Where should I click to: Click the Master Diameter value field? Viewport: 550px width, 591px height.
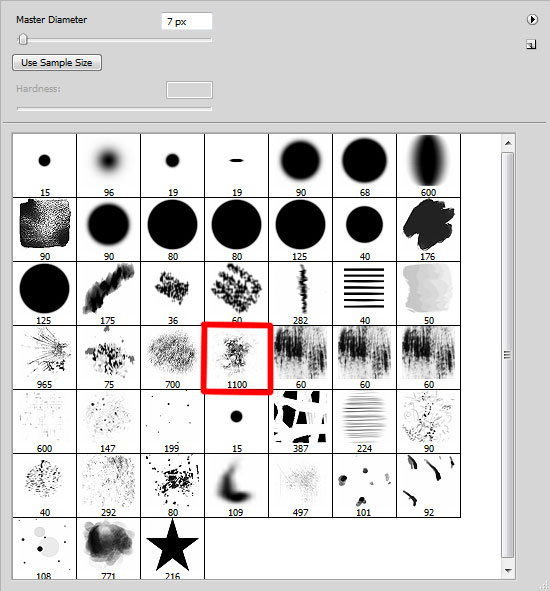coord(187,21)
